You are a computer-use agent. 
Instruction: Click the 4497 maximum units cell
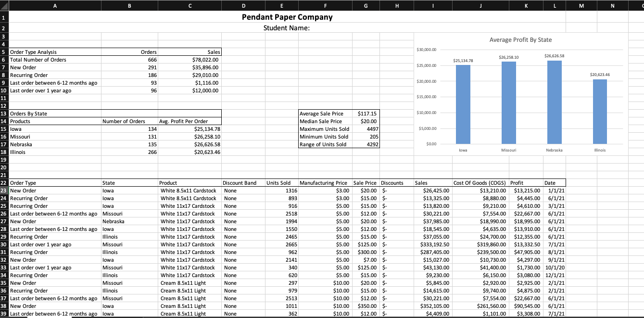pyautogui.click(x=366, y=129)
